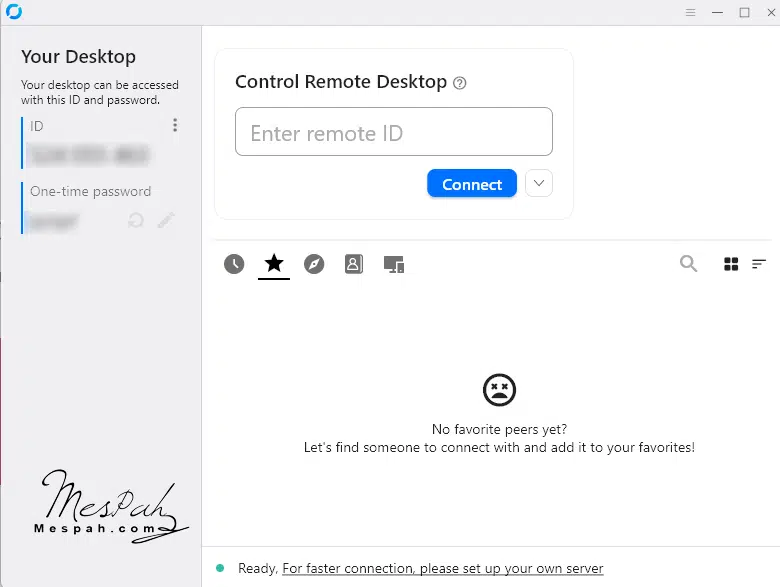This screenshot has width=780, height=587.
Task: Open the three-dot menu beside ID
Action: pos(175,125)
